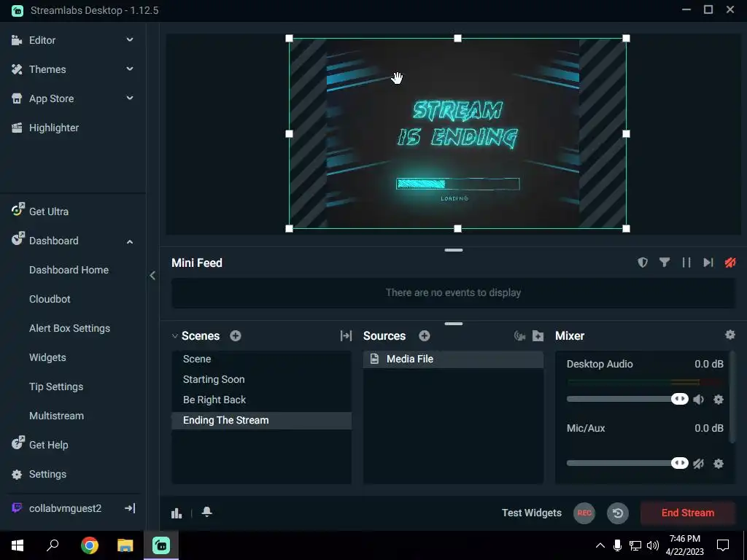Select the Be Right Back scene
Screen dimensions: 747x560
(x=262, y=400)
